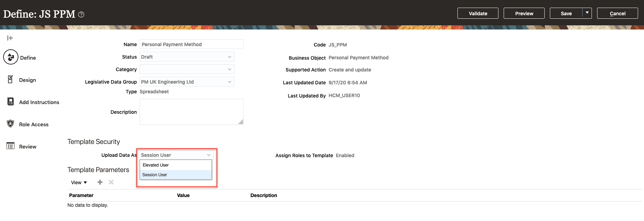This screenshot has width=644, height=221.
Task: Click the Add Instructions book icon
Action: click(11, 102)
